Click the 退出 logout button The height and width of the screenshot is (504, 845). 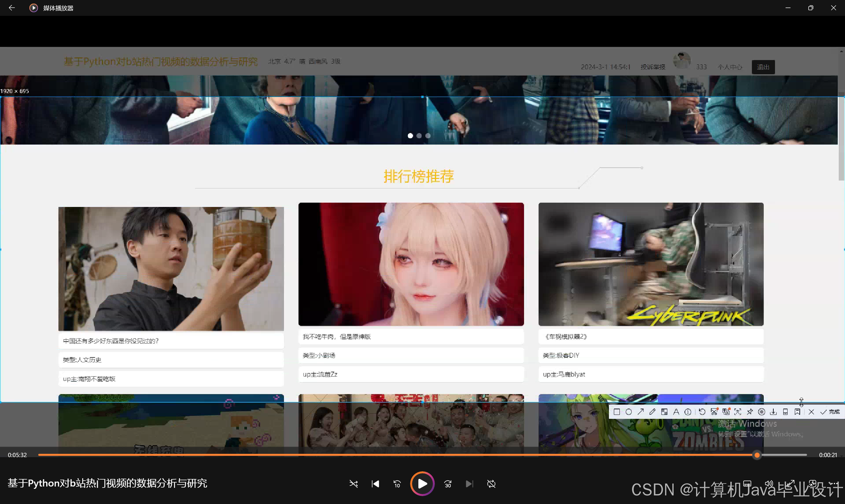pyautogui.click(x=763, y=67)
